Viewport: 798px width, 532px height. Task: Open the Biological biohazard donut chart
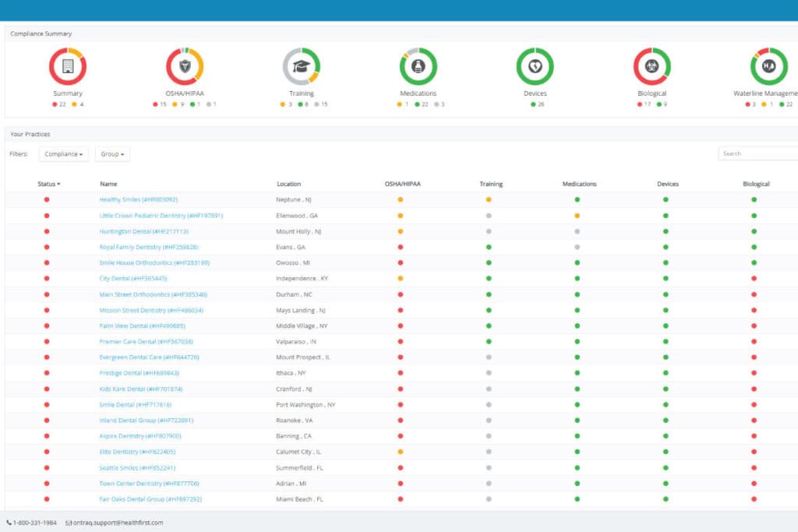tap(652, 66)
